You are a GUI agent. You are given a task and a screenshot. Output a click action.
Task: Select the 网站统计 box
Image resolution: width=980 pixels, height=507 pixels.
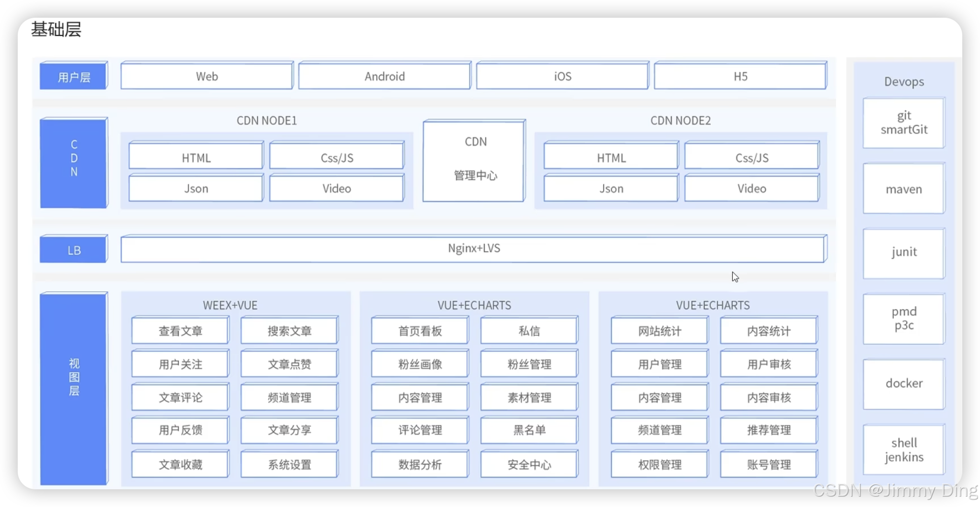[x=660, y=330]
